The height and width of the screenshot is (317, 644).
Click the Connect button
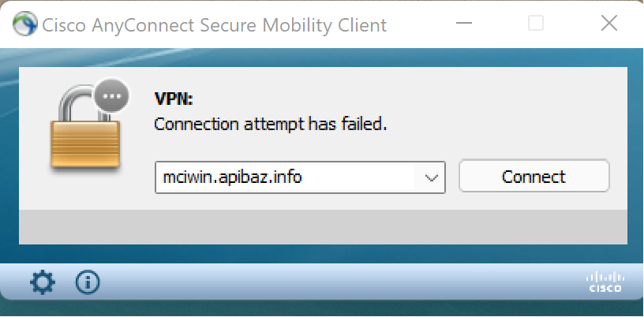[534, 176]
